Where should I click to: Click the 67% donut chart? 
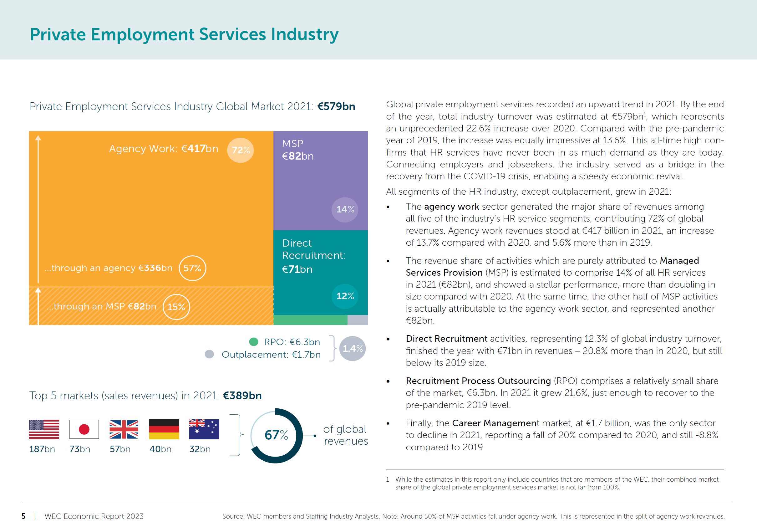(276, 435)
